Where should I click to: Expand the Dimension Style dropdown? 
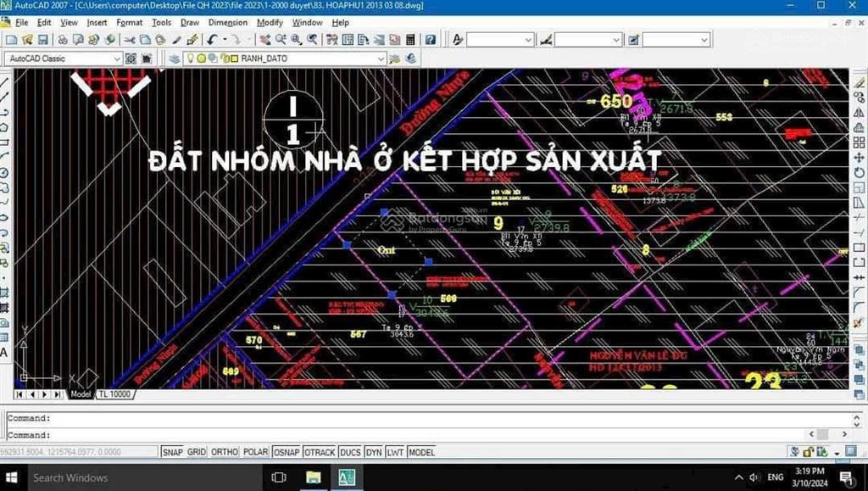coord(616,40)
